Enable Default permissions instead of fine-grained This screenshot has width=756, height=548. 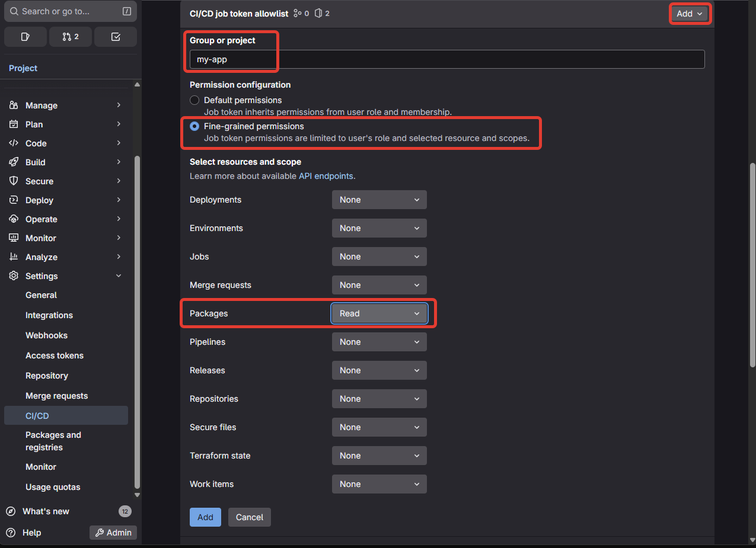pos(194,100)
